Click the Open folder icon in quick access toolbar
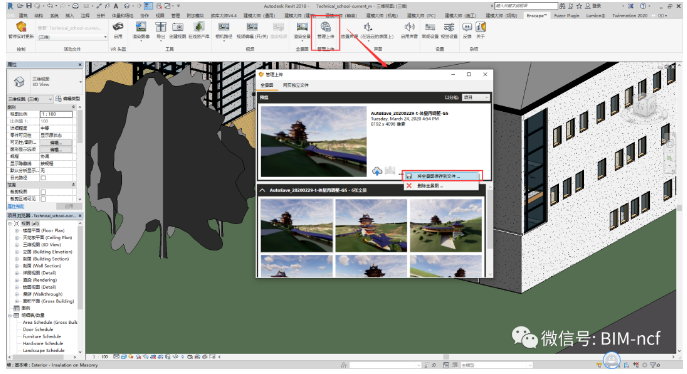 click(x=20, y=6)
